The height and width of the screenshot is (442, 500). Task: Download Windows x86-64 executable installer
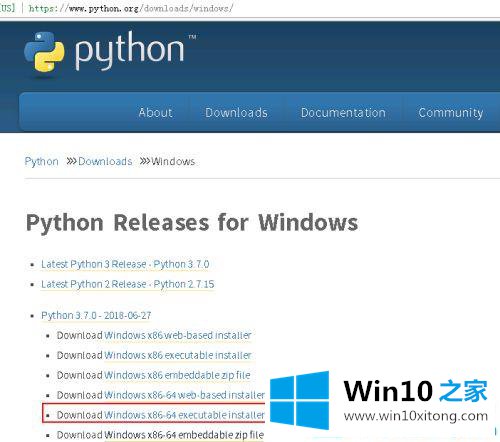(x=184, y=415)
